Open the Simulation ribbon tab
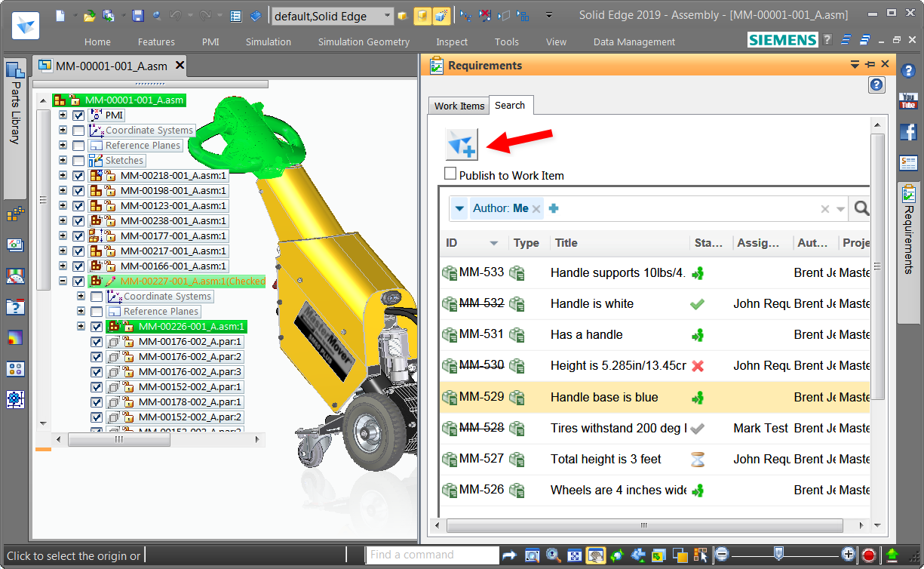 click(268, 42)
